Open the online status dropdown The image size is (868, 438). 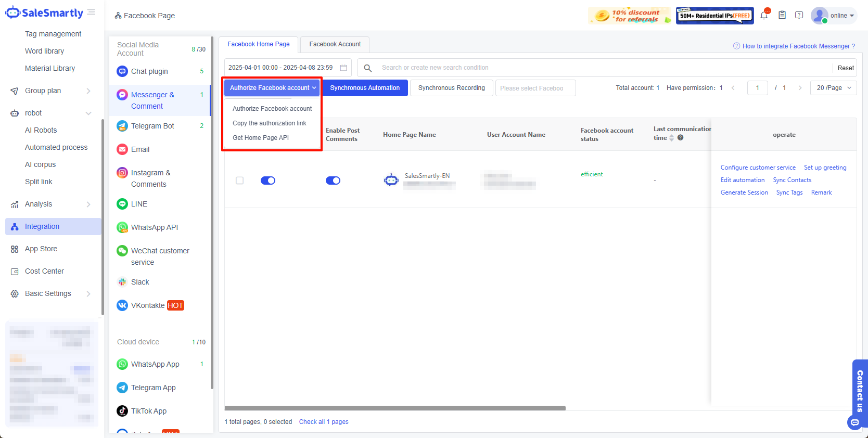[x=842, y=16]
